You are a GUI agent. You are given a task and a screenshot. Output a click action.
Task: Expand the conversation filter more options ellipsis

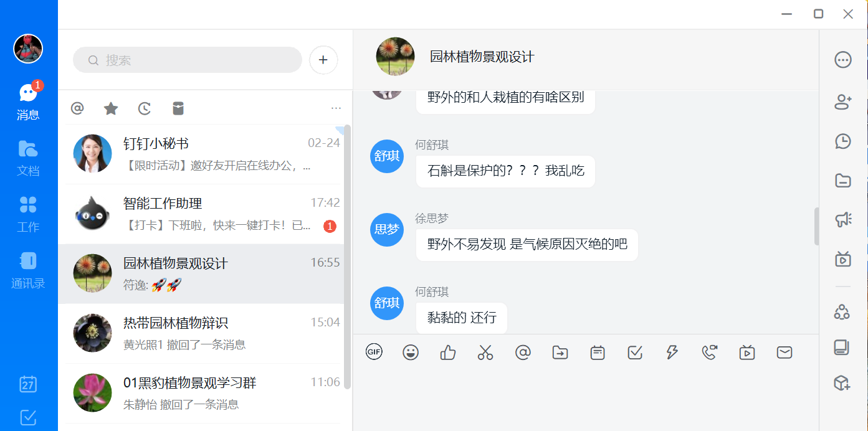[x=336, y=108]
